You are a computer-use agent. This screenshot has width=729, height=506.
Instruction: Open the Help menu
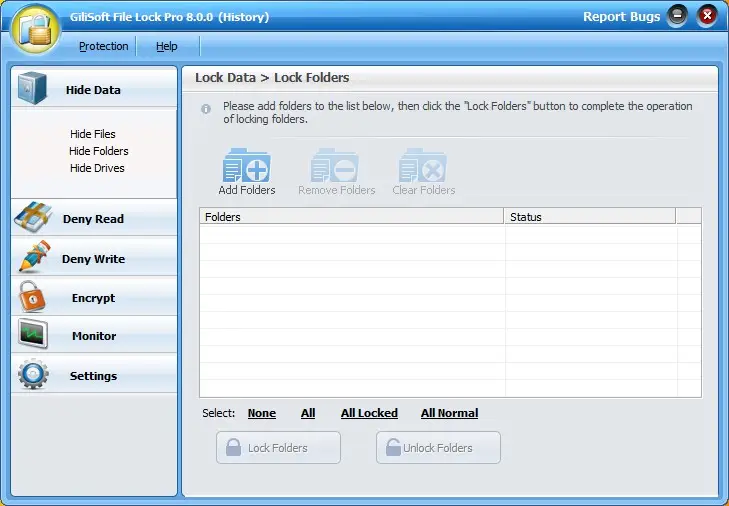166,46
